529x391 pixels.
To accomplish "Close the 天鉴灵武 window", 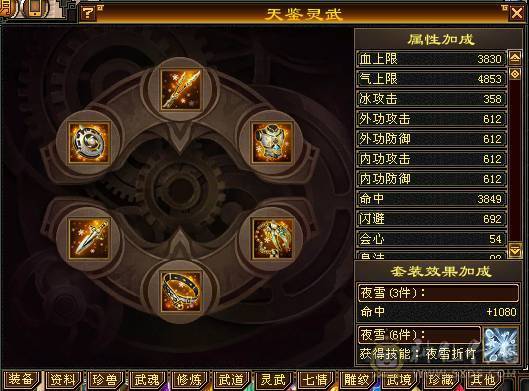I will (517, 13).
